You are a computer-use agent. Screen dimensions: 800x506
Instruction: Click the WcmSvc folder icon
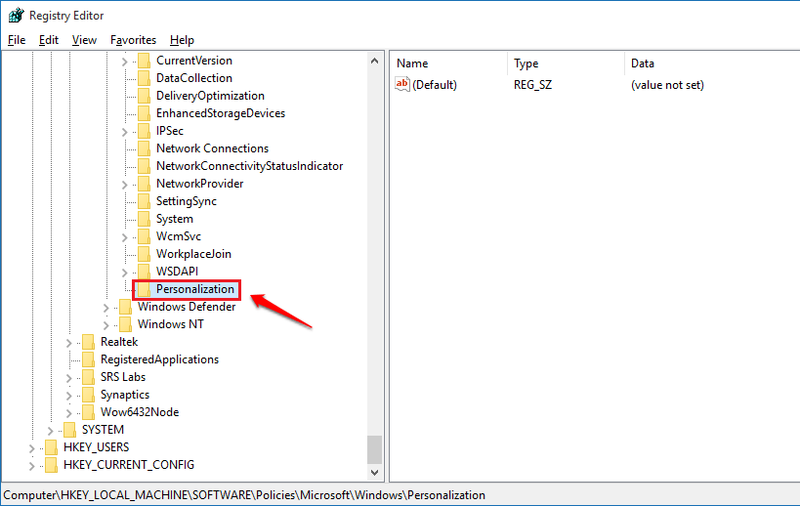point(144,237)
